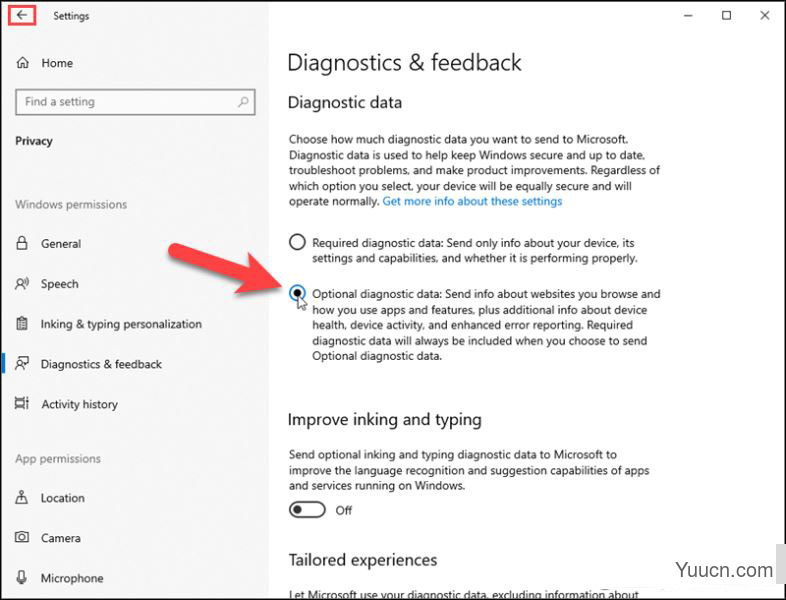Close the Settings window
The width and height of the screenshot is (786, 600).
tap(764, 16)
